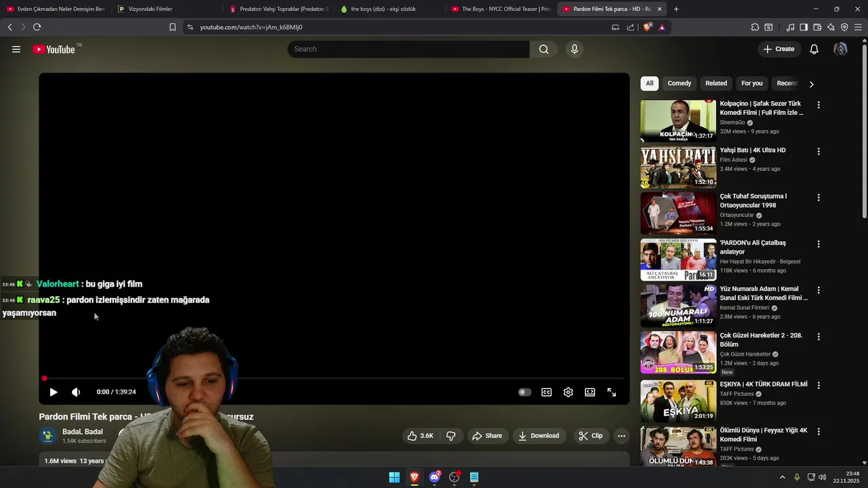Image resolution: width=868 pixels, height=488 pixels.
Task: Mute the video volume
Action: point(76,392)
